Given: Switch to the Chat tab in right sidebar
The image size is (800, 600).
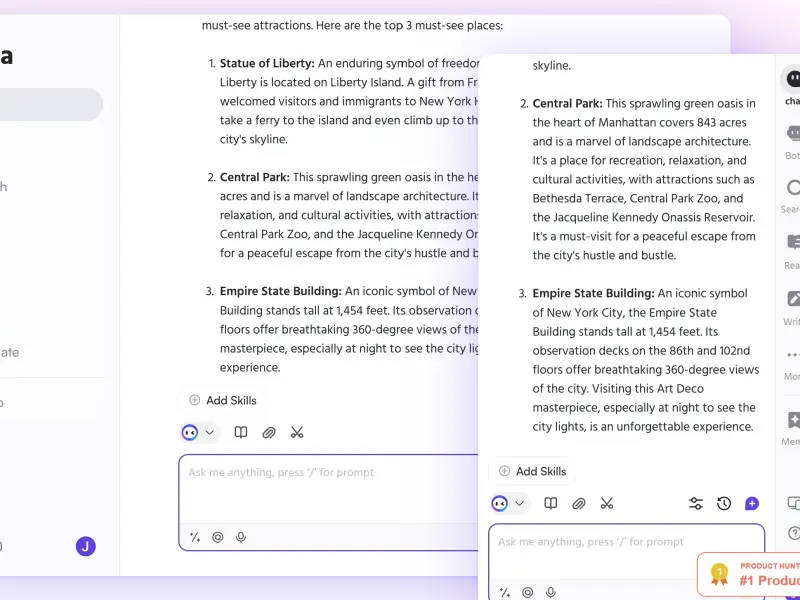Looking at the screenshot, I should (x=791, y=86).
